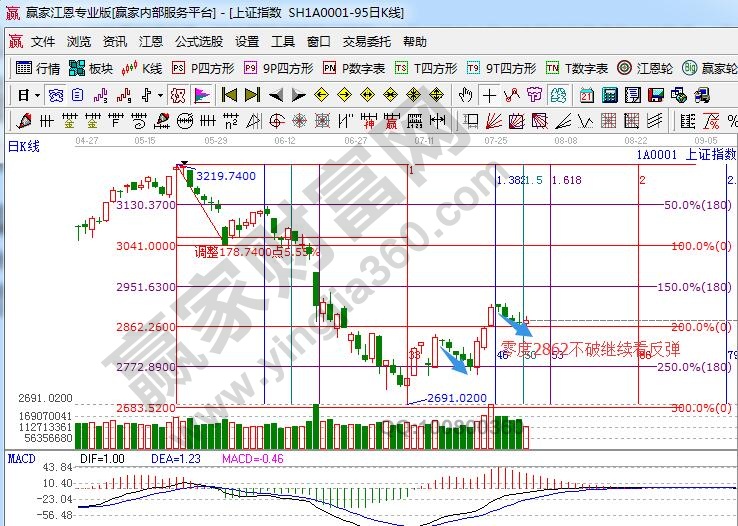Open the 设置 menu

click(x=247, y=42)
